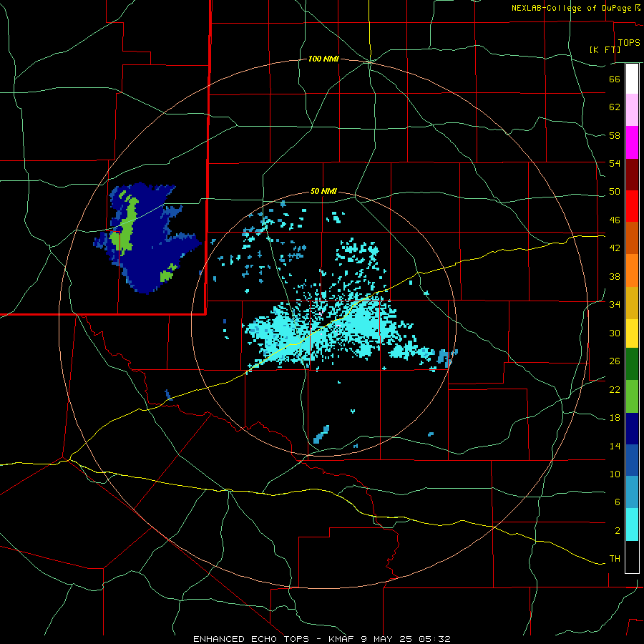Click the "TH" threshold label in the legend

[615, 559]
